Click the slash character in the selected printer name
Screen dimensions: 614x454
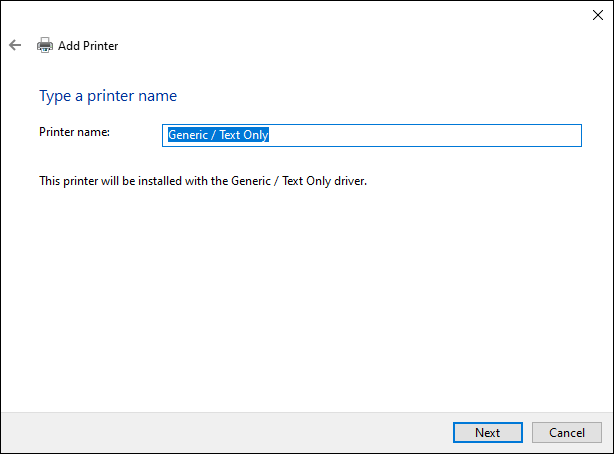213,135
